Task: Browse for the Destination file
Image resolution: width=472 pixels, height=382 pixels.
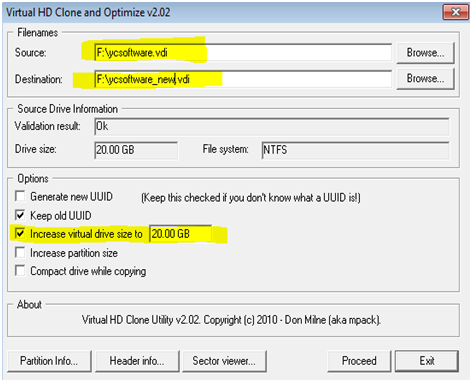Action: [x=425, y=79]
